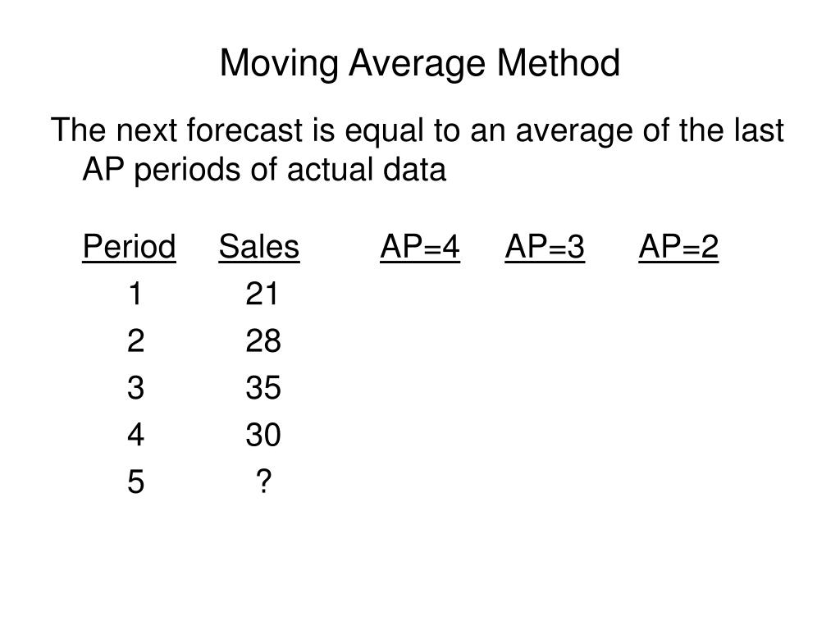Select sales value 21 for period 1
840x630 pixels.
262,294
